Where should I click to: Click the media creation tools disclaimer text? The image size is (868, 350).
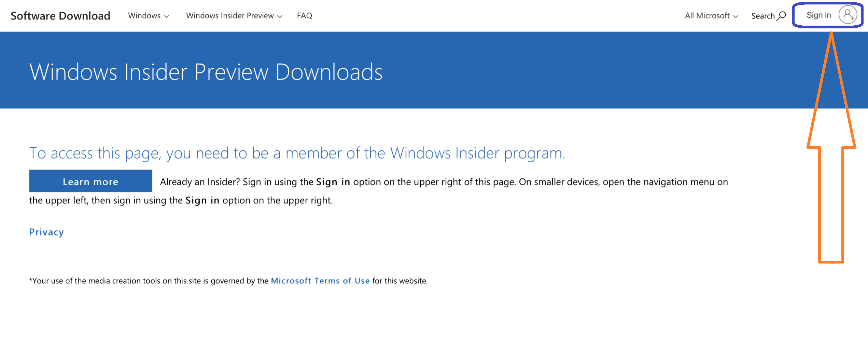tap(228, 281)
